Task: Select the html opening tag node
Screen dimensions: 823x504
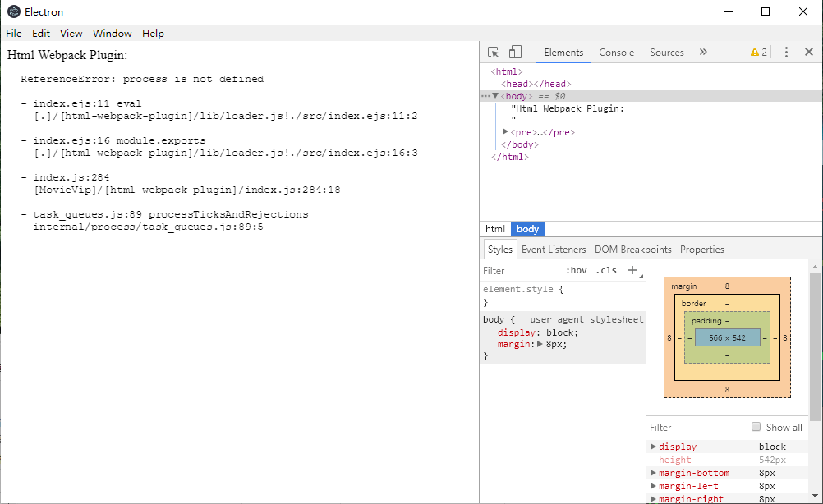Action: [507, 72]
